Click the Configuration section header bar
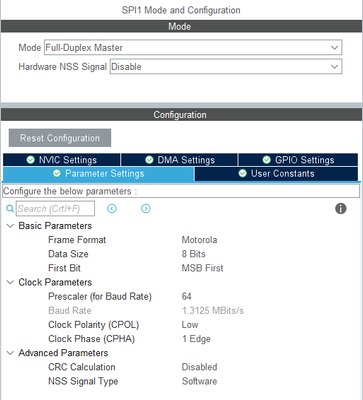363x400 pixels. 181,115
